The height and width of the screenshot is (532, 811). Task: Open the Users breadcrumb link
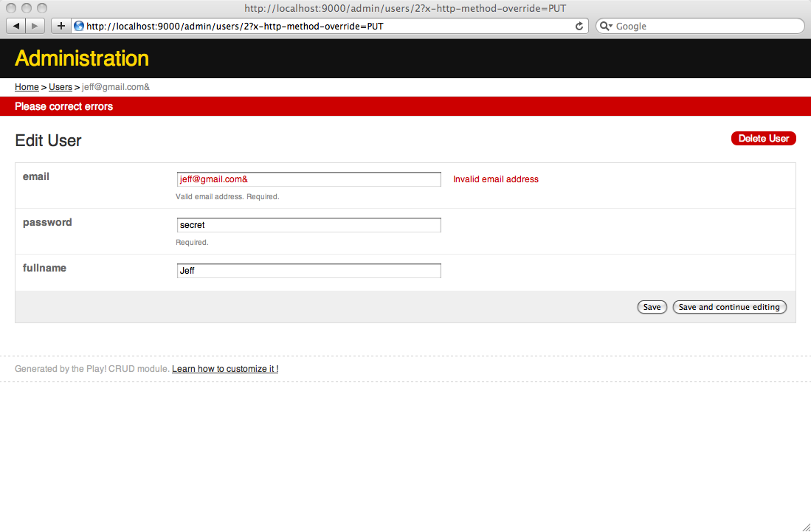coord(61,87)
